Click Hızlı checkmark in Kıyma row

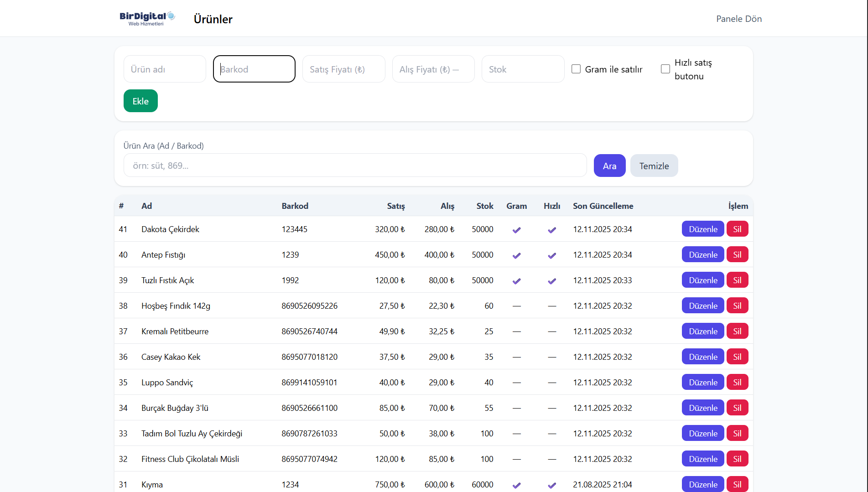click(x=552, y=485)
